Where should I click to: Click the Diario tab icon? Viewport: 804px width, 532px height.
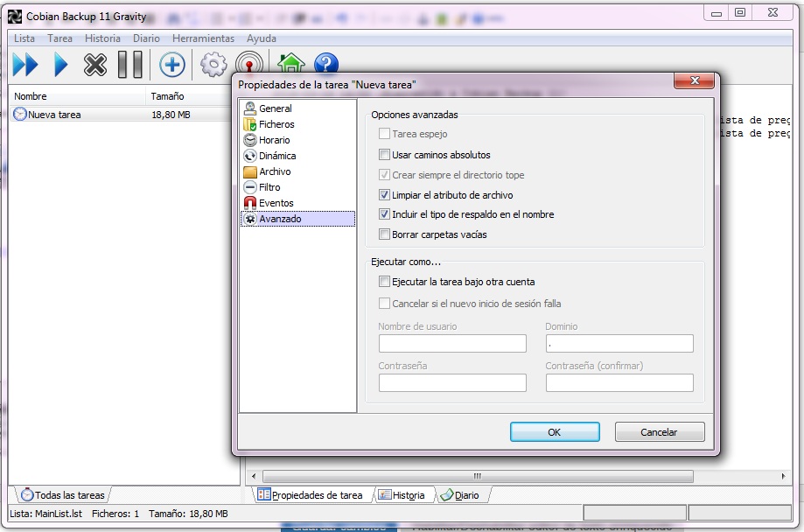click(x=446, y=494)
